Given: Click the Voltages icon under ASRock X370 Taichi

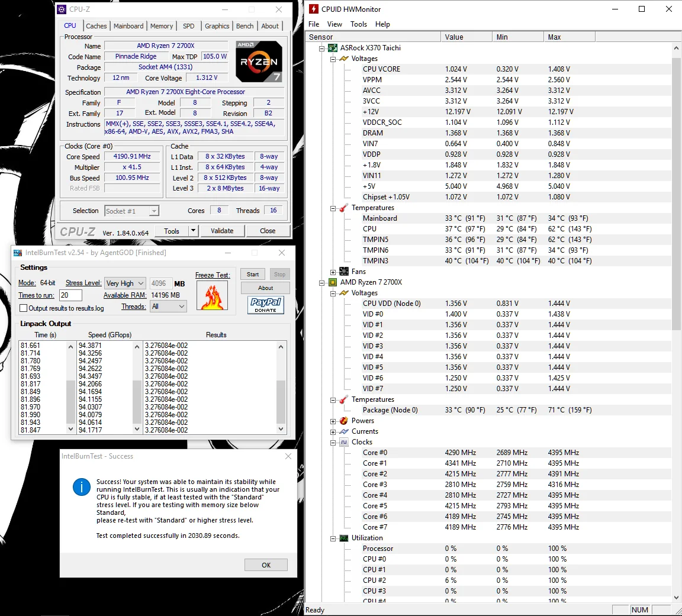Looking at the screenshot, I should tap(344, 59).
